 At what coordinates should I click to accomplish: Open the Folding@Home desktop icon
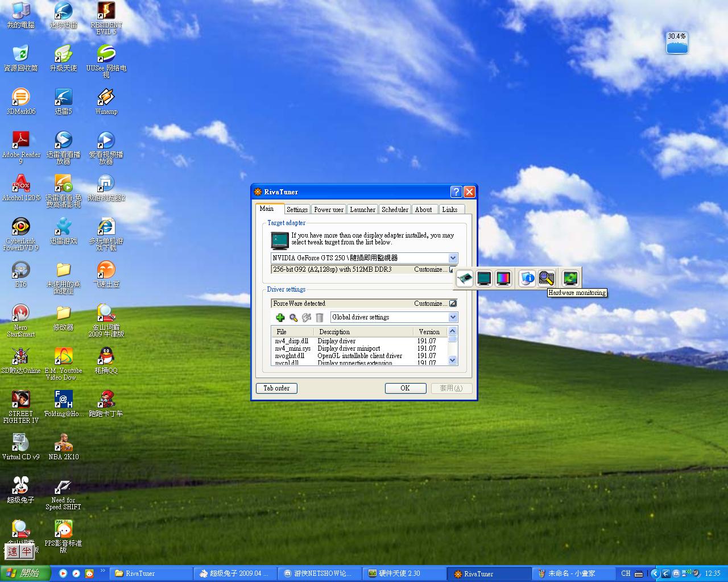point(64,403)
